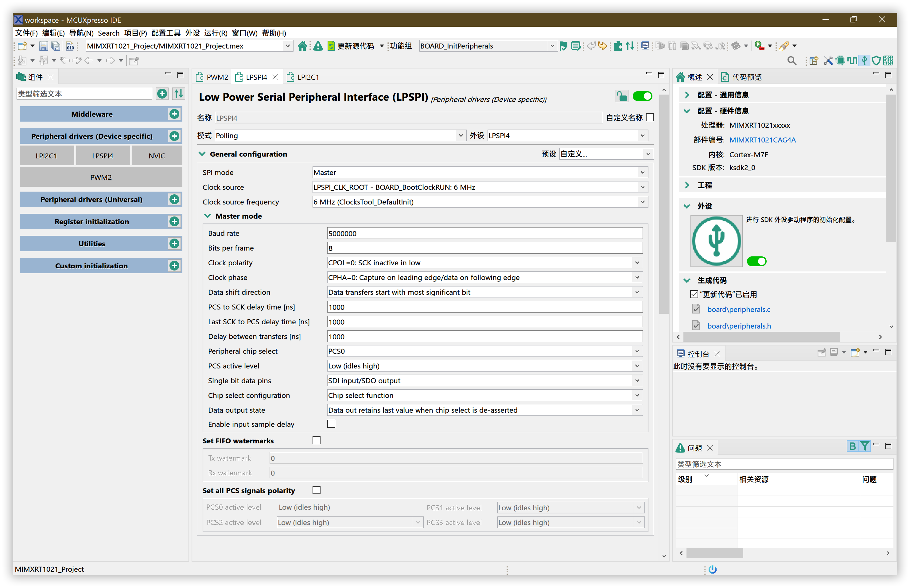This screenshot has width=910, height=588.
Task: Toggle the LPSPI component enable switch
Action: coord(642,96)
